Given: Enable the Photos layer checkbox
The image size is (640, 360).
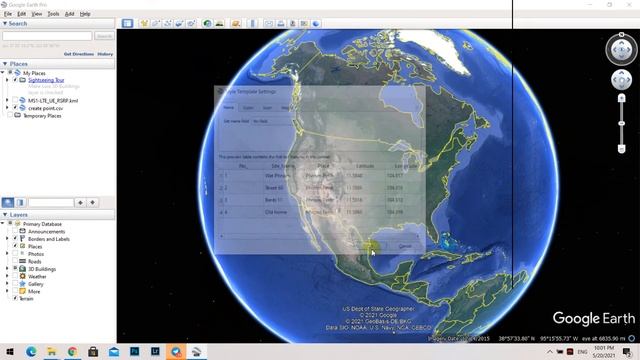Looking at the screenshot, I should (x=15, y=254).
